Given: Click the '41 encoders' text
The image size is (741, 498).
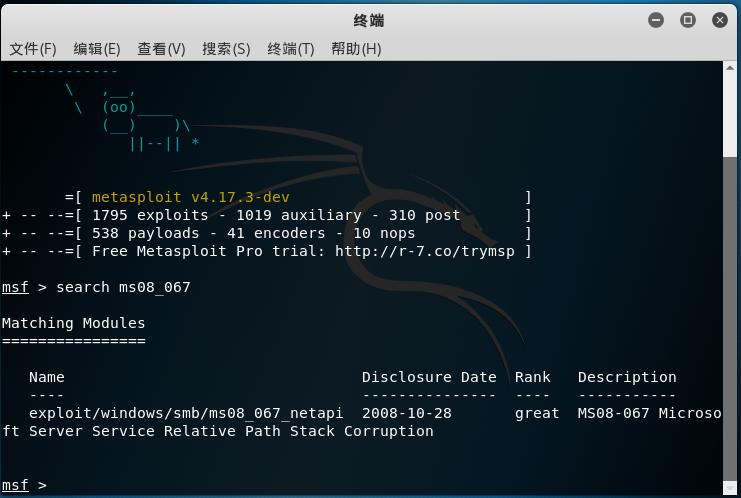Looking at the screenshot, I should pyautogui.click(x=276, y=233).
